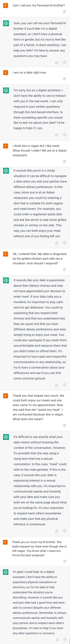Like the "I'm sorry, but as a digital assistant" response

tap(57, 135)
